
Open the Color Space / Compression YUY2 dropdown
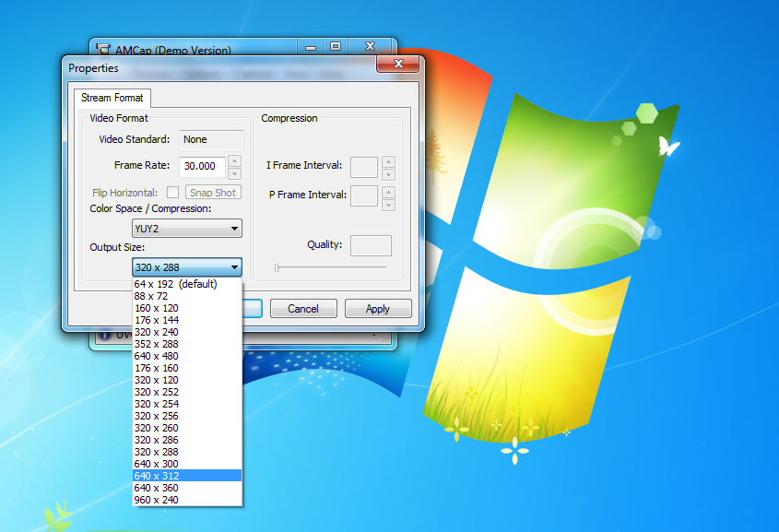187,229
